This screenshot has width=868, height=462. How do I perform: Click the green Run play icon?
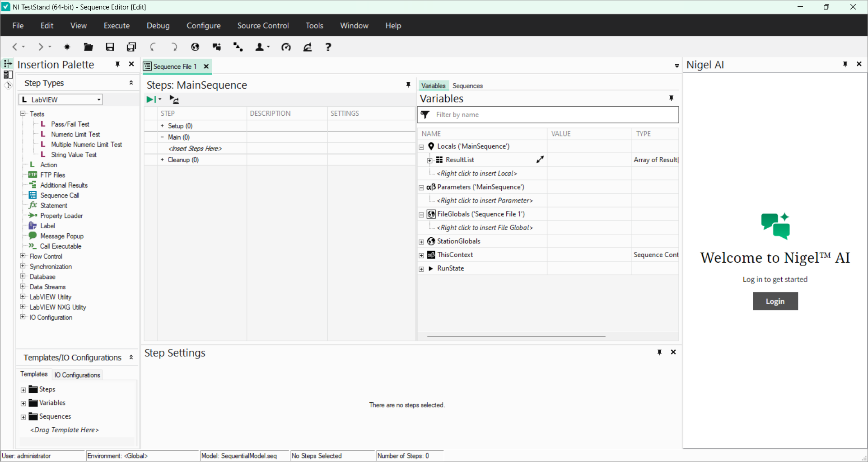click(150, 99)
